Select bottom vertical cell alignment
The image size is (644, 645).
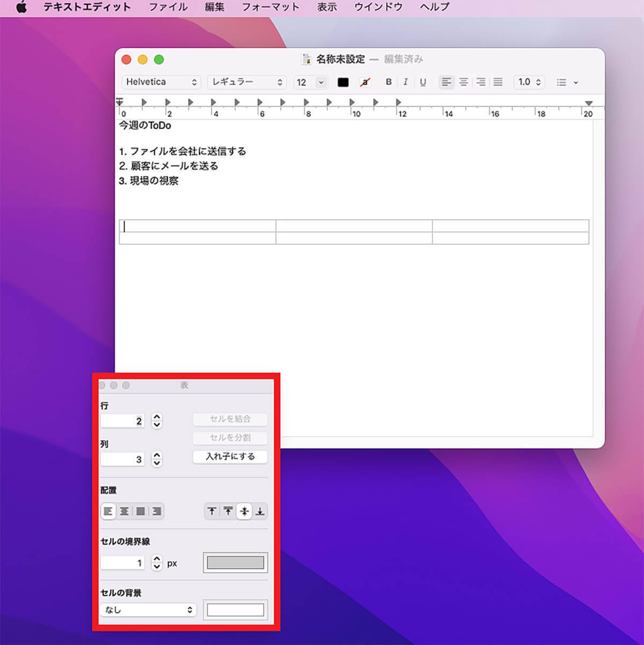(260, 511)
